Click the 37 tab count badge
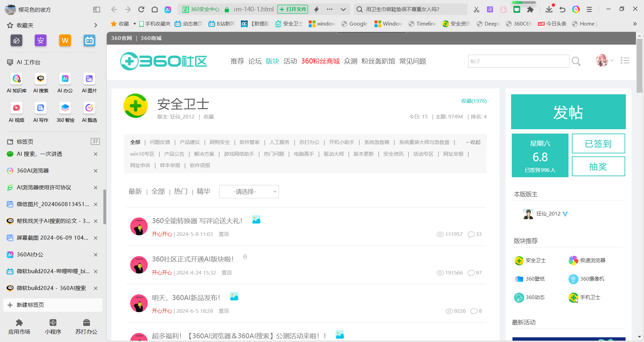Image resolution: width=644 pixels, height=342 pixels. click(95, 142)
